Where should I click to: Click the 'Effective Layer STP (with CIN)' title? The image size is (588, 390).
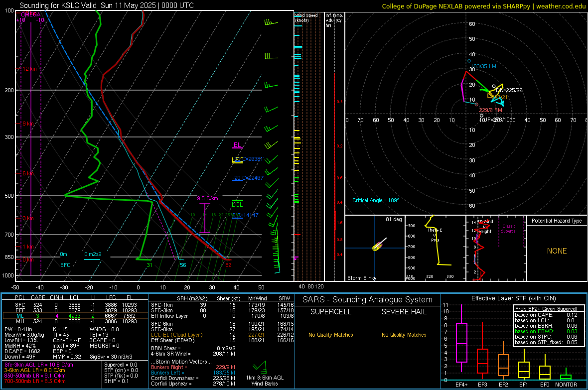pos(513,298)
